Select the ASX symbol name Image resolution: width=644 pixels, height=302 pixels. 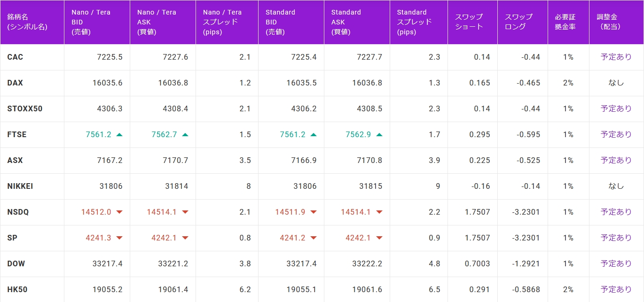tap(15, 160)
